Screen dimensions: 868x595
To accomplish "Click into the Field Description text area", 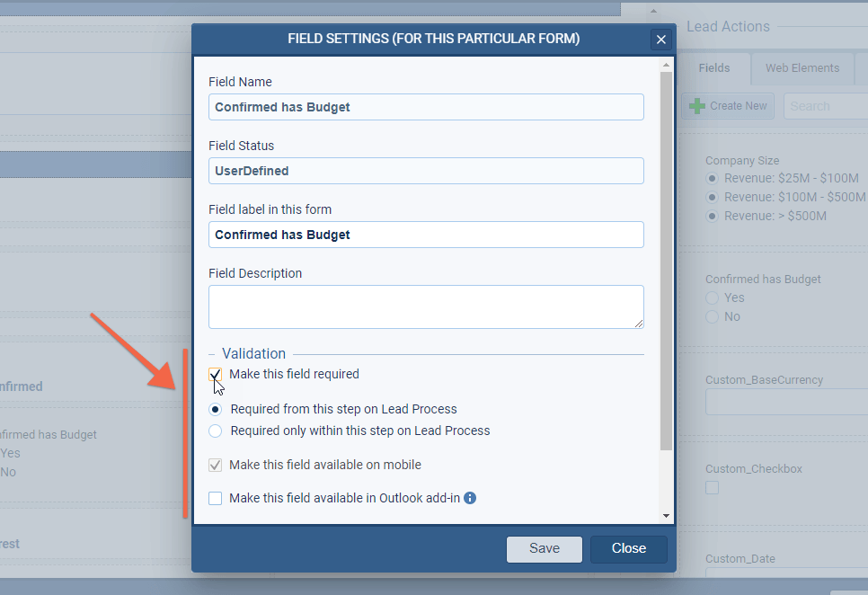I will pos(426,306).
